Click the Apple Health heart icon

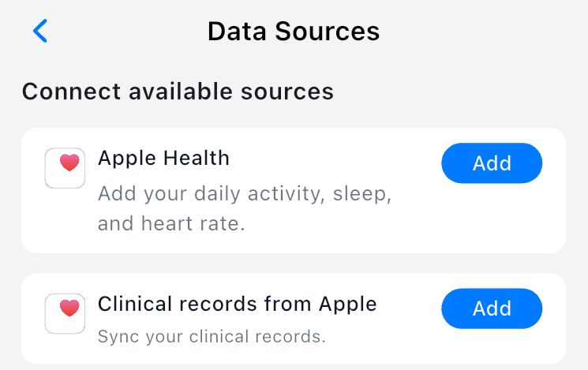coord(65,168)
